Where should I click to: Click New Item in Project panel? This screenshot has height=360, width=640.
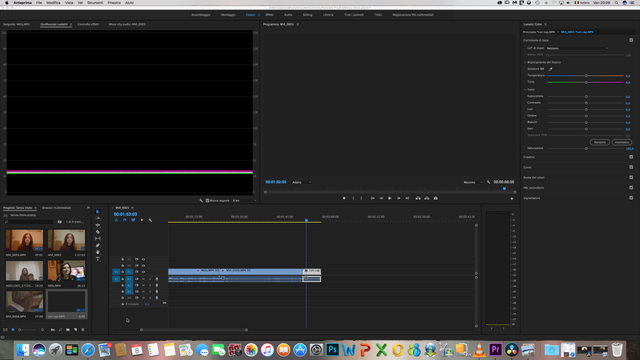pyautogui.click(x=76, y=329)
